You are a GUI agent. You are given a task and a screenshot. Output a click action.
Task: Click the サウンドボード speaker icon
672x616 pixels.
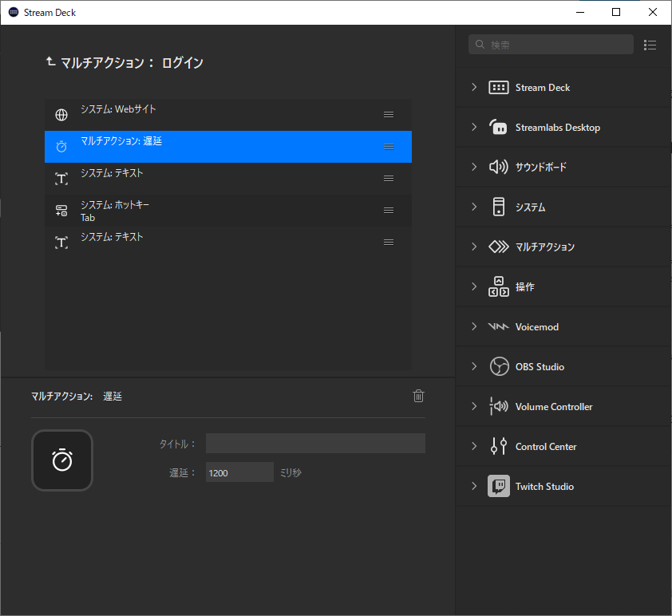(499, 167)
